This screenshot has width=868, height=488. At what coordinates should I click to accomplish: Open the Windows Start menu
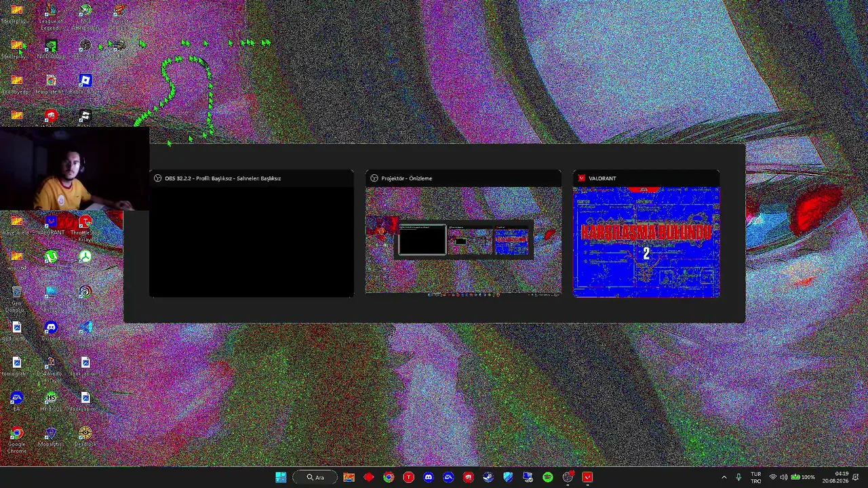point(281,477)
